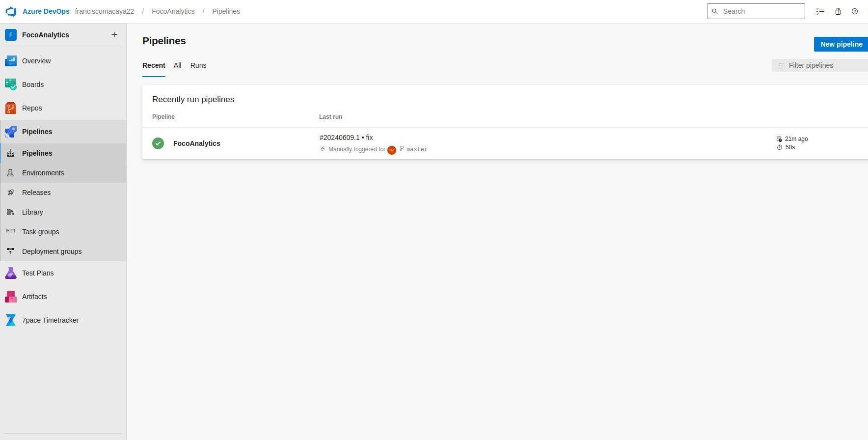Click the New pipeline button

pos(841,44)
